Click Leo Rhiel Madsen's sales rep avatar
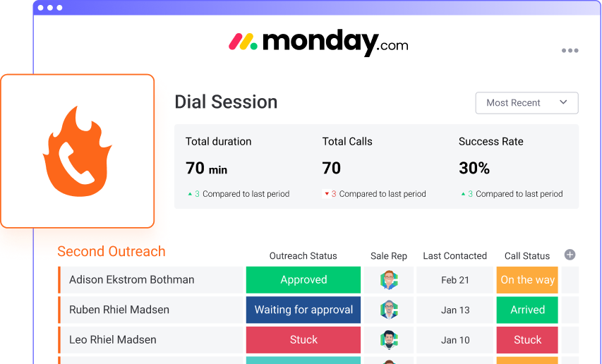Screen dimensions: 602x364 [389, 340]
